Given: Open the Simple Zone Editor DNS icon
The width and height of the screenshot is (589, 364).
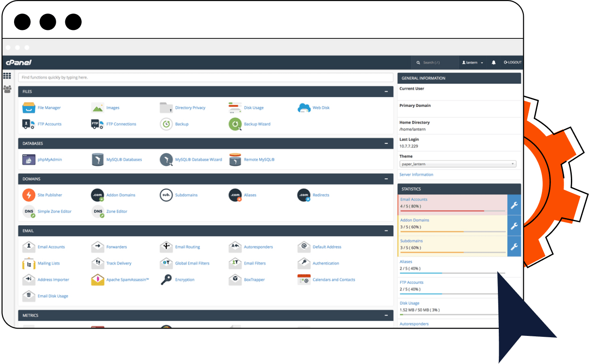Looking at the screenshot, I should 29,211.
